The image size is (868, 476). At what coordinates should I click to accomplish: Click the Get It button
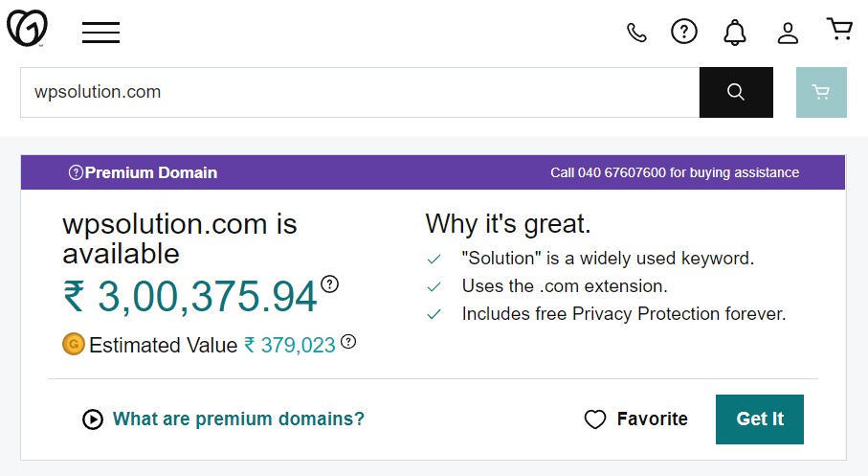760,419
